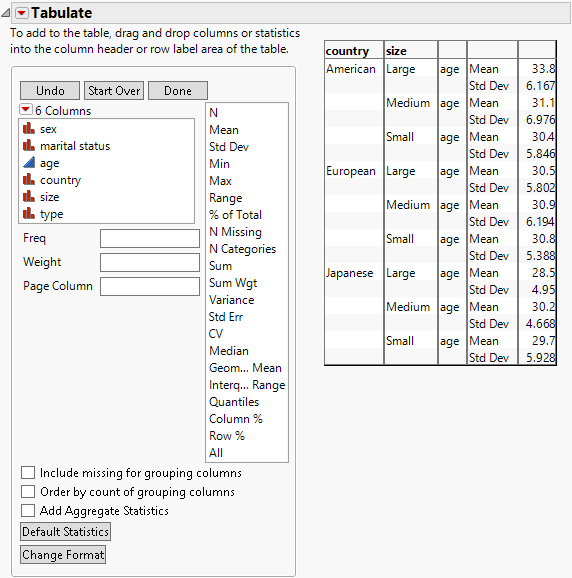572x578 pixels.
Task: Select the CV statistic
Action: pos(216,334)
